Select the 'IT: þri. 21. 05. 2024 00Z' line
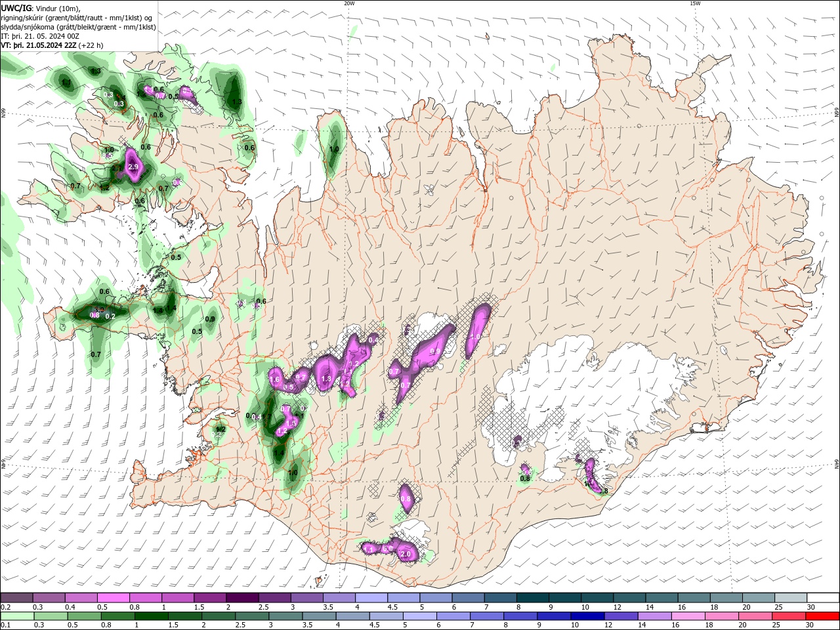The image size is (840, 630). pos(41,36)
